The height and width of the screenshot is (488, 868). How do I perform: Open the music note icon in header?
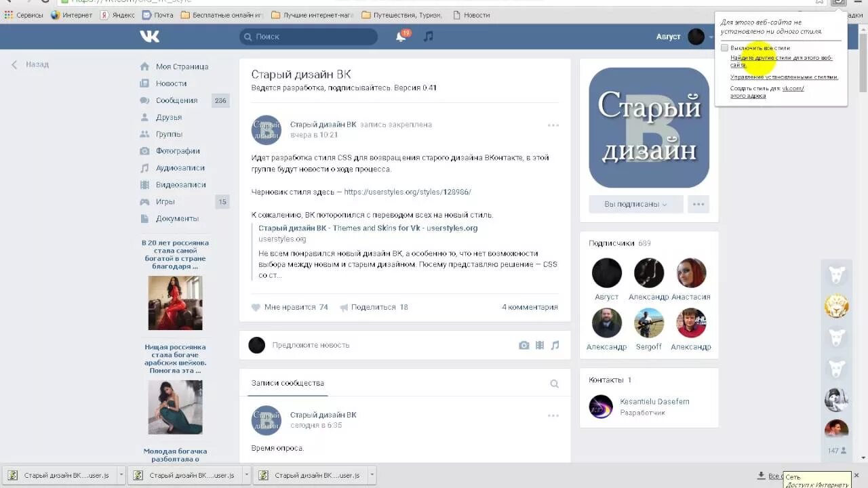(x=428, y=37)
